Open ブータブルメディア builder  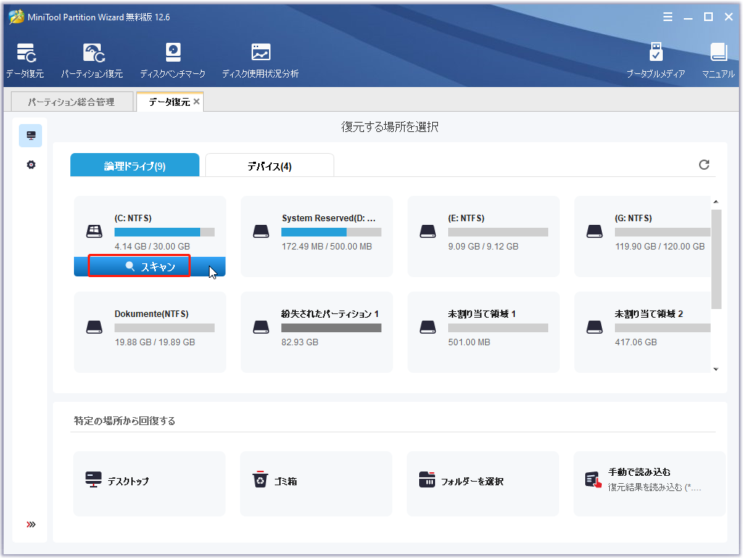coord(656,59)
